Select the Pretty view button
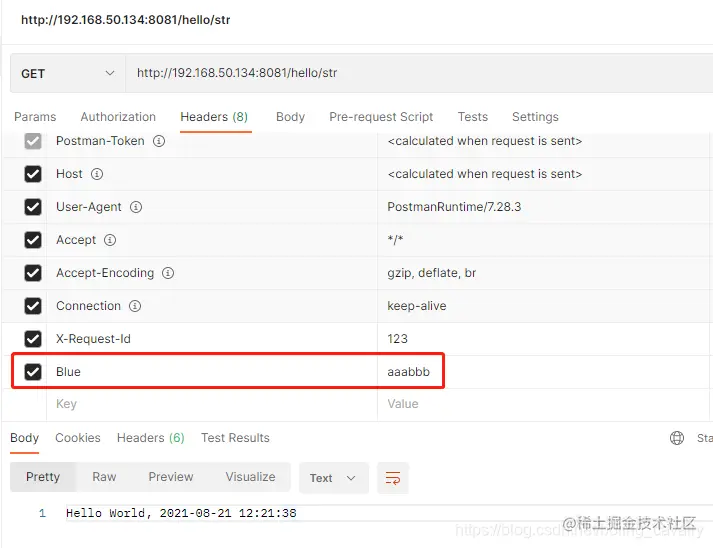Screen dimensions: 713x548 tap(43, 477)
